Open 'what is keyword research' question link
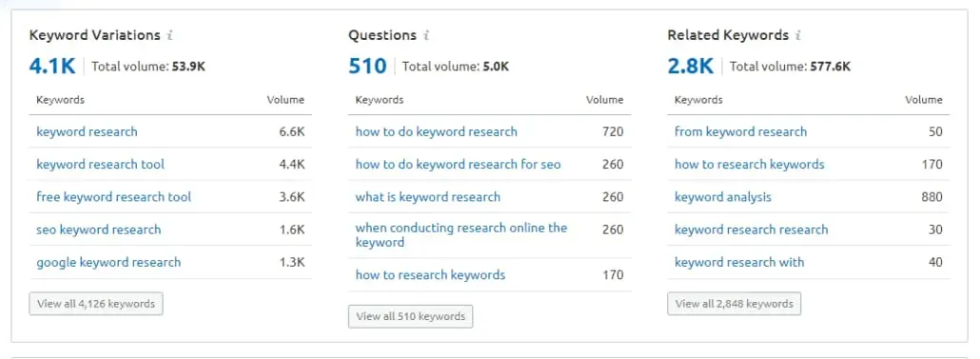 (x=428, y=197)
